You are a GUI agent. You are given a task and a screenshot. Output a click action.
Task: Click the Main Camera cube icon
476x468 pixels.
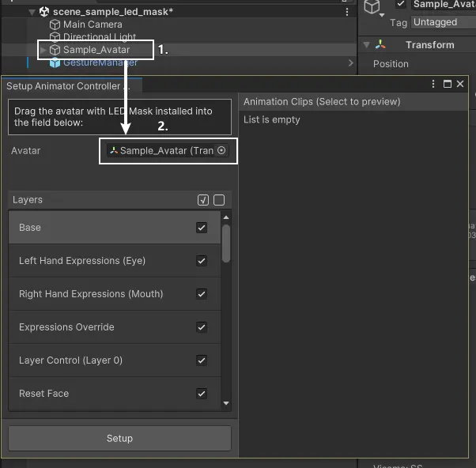pos(55,25)
